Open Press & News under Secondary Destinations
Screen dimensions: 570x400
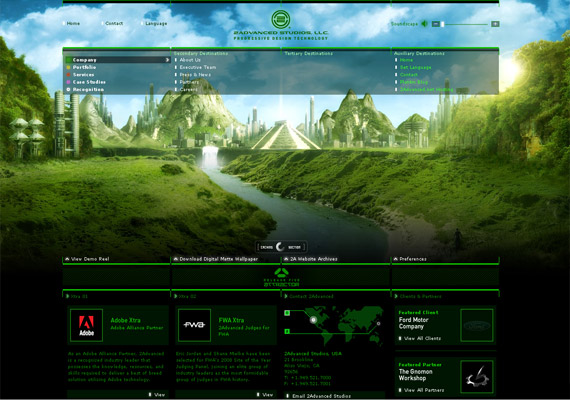tap(195, 75)
